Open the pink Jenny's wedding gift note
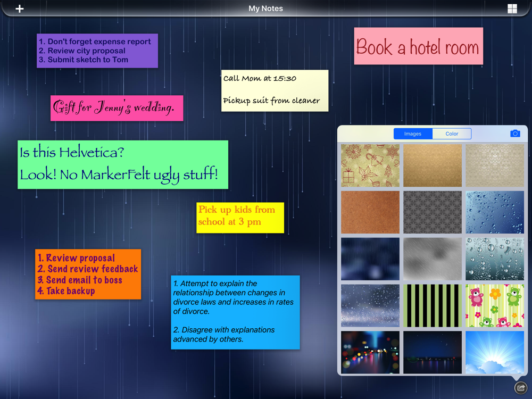The height and width of the screenshot is (399, 532). 117,108
